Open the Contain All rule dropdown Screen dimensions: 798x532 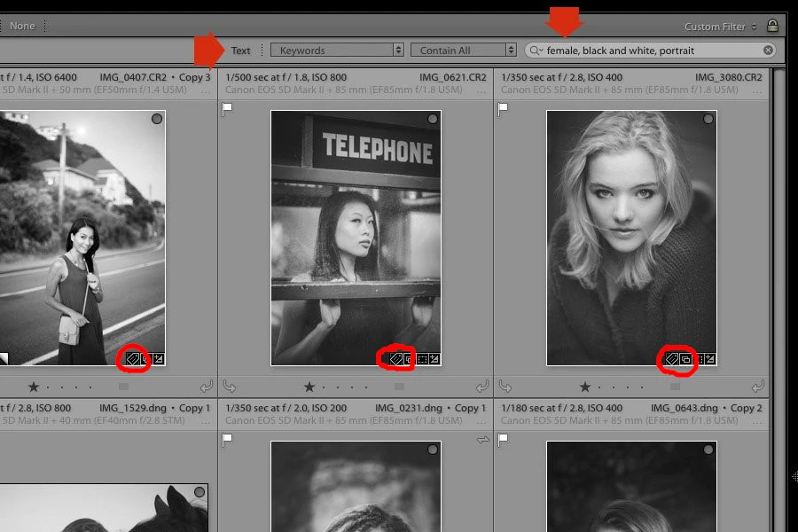pyautogui.click(x=464, y=50)
